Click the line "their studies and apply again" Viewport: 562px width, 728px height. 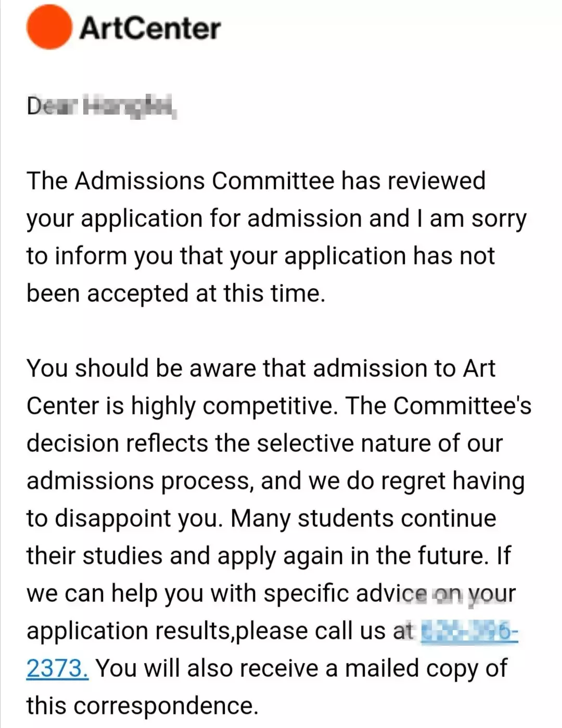(x=269, y=556)
